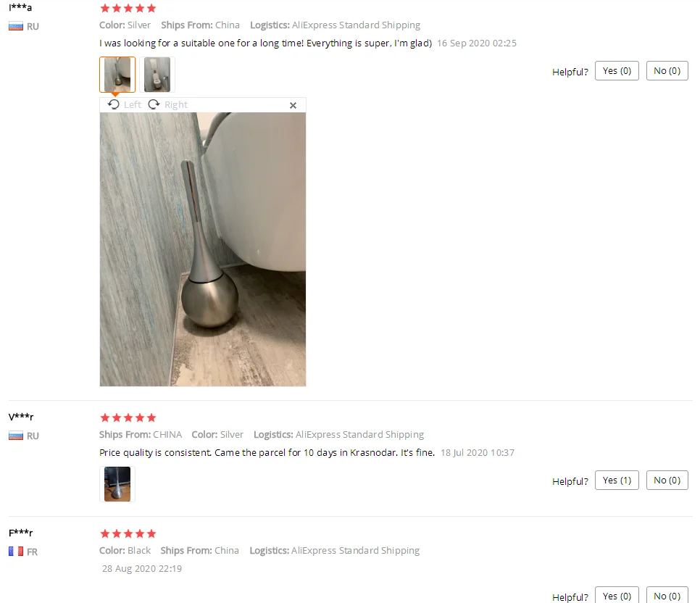The height and width of the screenshot is (603, 700).
Task: Click the enlarged toilet brush photo
Action: (203, 249)
